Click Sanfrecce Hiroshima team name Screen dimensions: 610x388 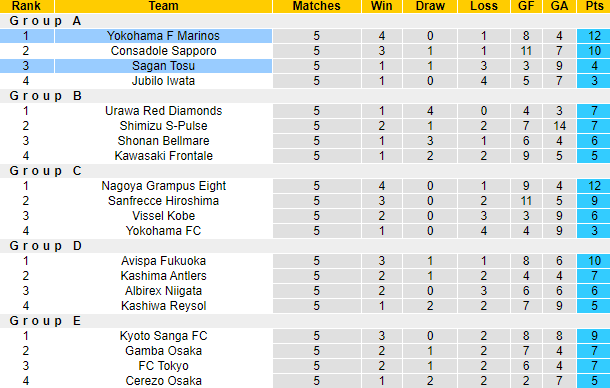pyautogui.click(x=163, y=201)
